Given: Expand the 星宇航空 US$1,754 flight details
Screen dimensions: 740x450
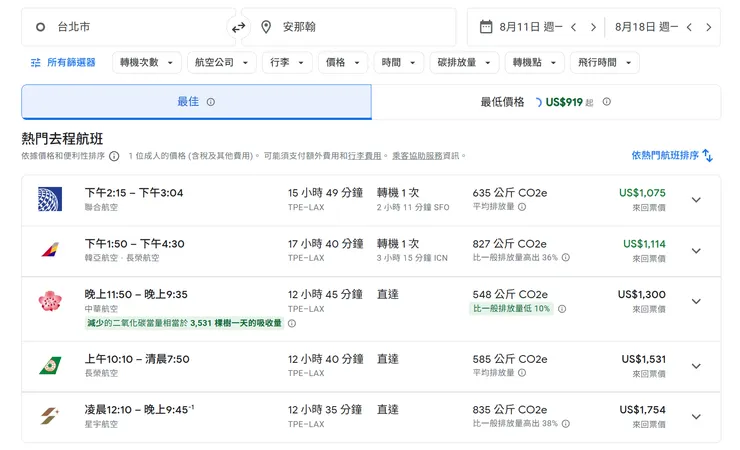Looking at the screenshot, I should point(696,417).
